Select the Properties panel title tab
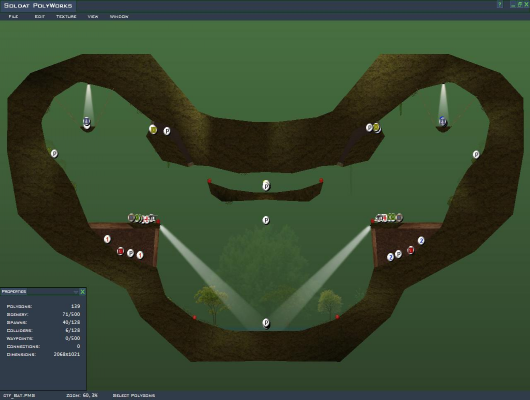This screenshot has height=400, width=530. click(14, 291)
